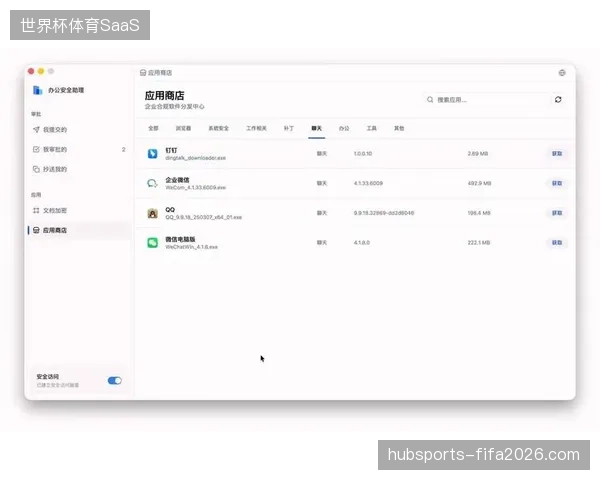The width and height of the screenshot is (600, 480).
Task: Click the file name WeCom_4.1.33.6009.exe
Action: 195,188
